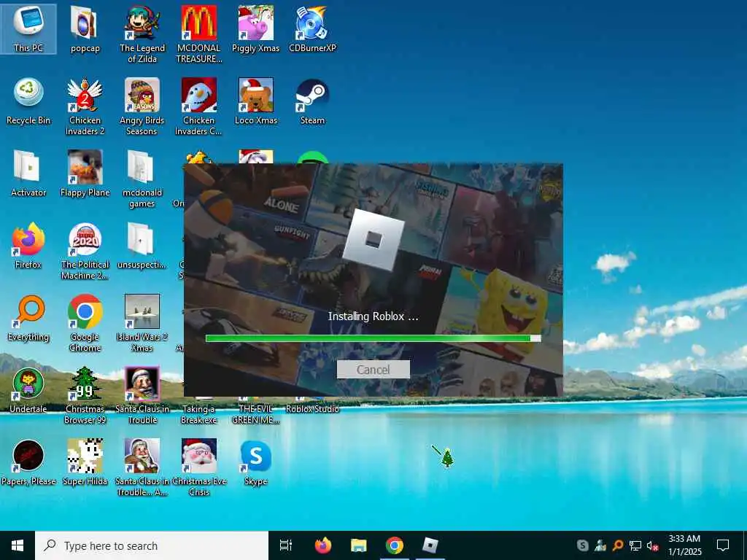Viewport: 747px width, 560px height.
Task: Open Task View on taskbar
Action: point(286,545)
